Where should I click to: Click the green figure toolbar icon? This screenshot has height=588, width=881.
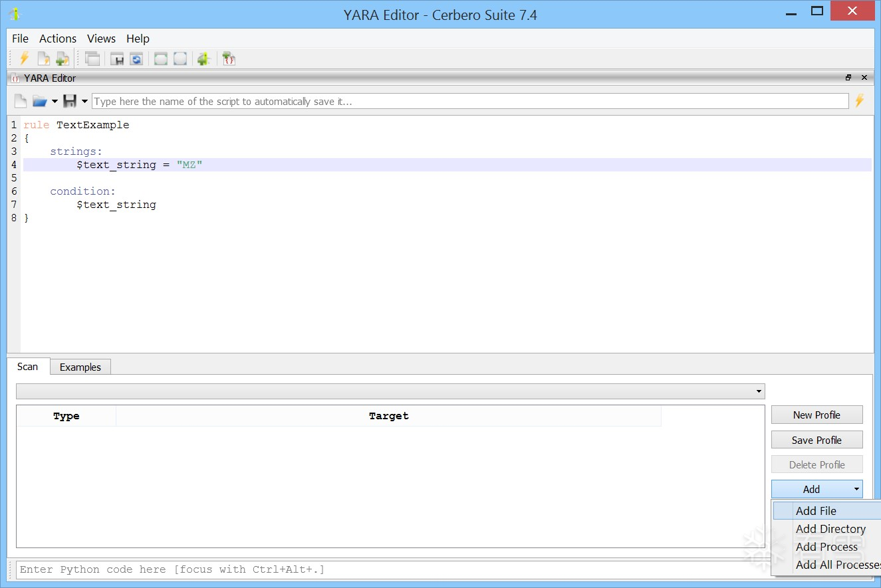click(x=204, y=58)
